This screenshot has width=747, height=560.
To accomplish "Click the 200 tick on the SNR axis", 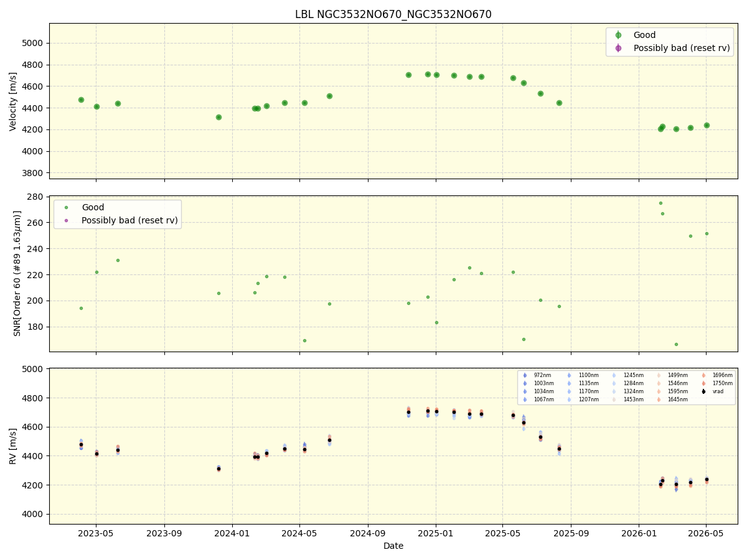I will coord(36,301).
